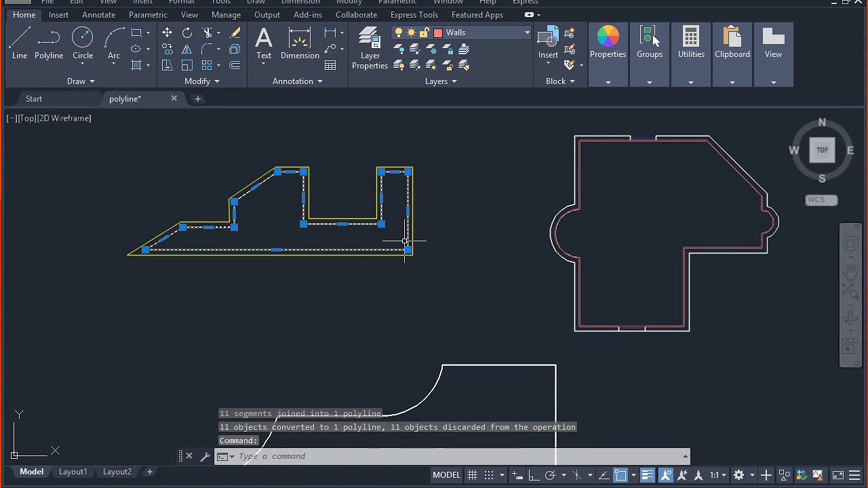Toggle snap mode in status bar
Screen dimensions: 868x488
[489, 475]
